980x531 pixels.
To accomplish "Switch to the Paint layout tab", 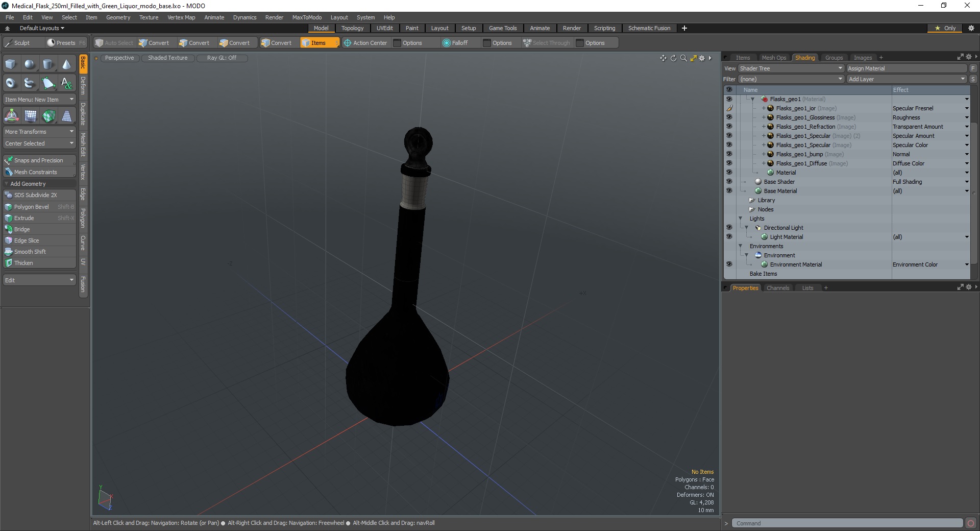I will (412, 28).
